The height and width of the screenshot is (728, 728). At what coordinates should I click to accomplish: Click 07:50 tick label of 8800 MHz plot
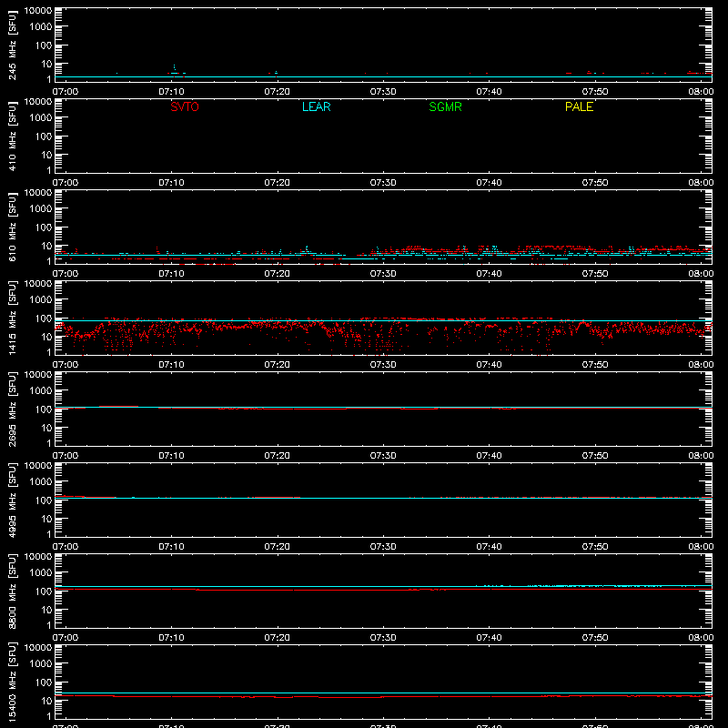595,638
